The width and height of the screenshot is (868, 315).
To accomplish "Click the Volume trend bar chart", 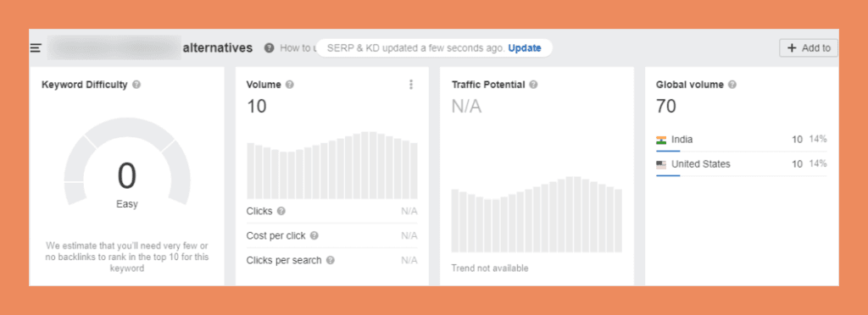I will (x=331, y=164).
